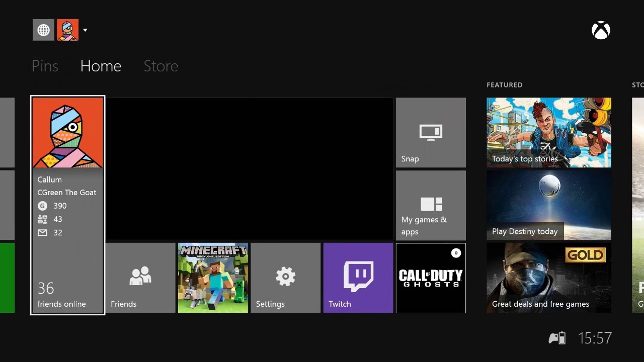Image resolution: width=644 pixels, height=362 pixels.
Task: View the 36 friends online count
Action: click(x=46, y=288)
